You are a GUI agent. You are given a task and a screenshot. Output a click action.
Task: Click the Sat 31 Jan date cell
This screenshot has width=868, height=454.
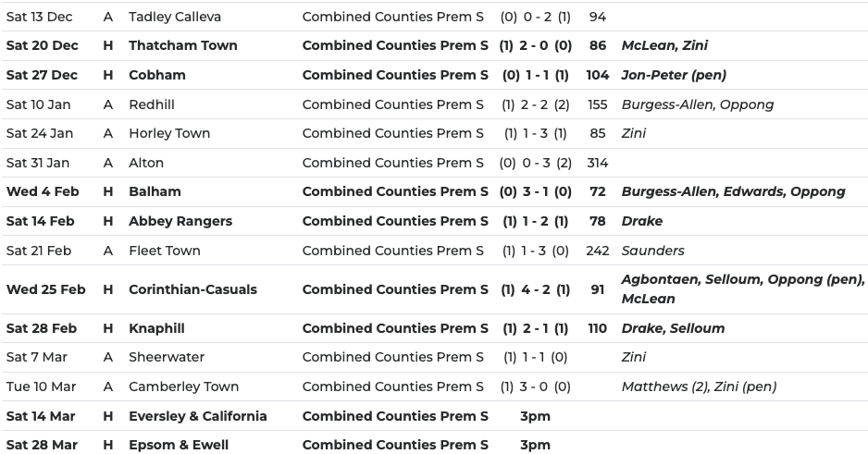[38, 163]
